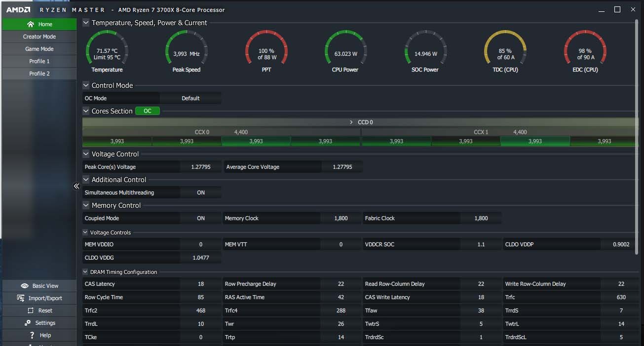The width and height of the screenshot is (644, 346).
Task: Click the CAS Latency value 18
Action: click(201, 284)
